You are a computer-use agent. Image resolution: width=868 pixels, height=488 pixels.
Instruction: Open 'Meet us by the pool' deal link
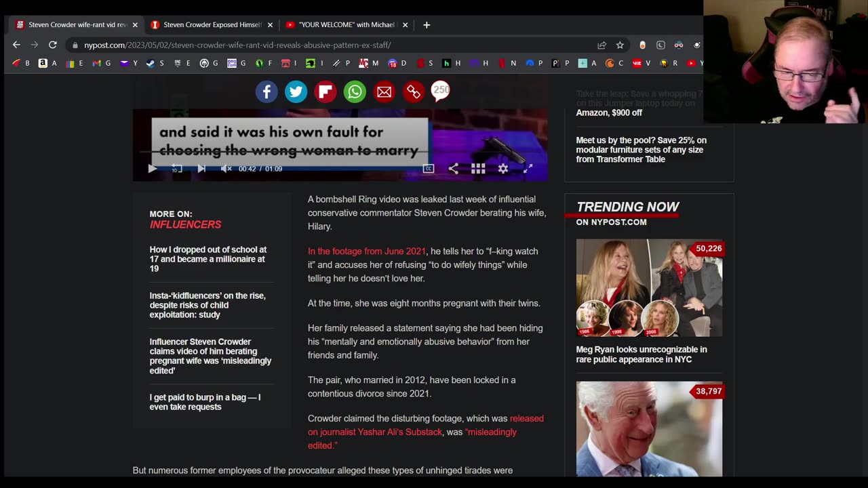click(642, 150)
